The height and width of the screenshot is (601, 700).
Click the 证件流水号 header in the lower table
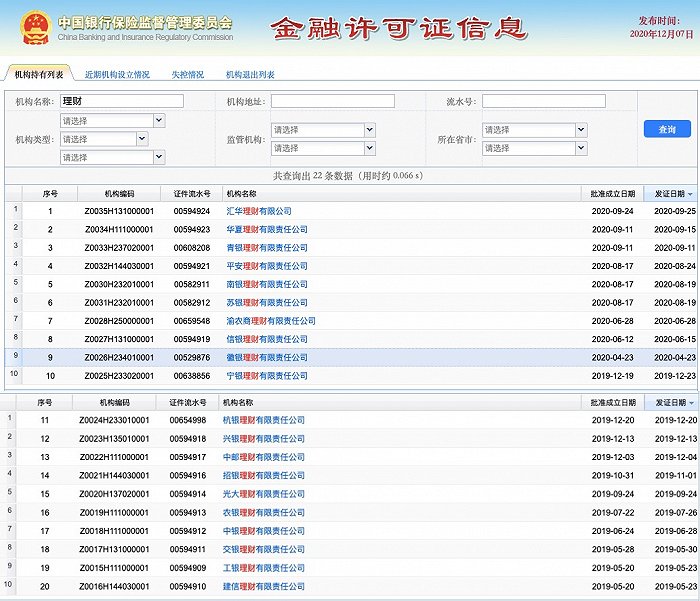coord(188,403)
